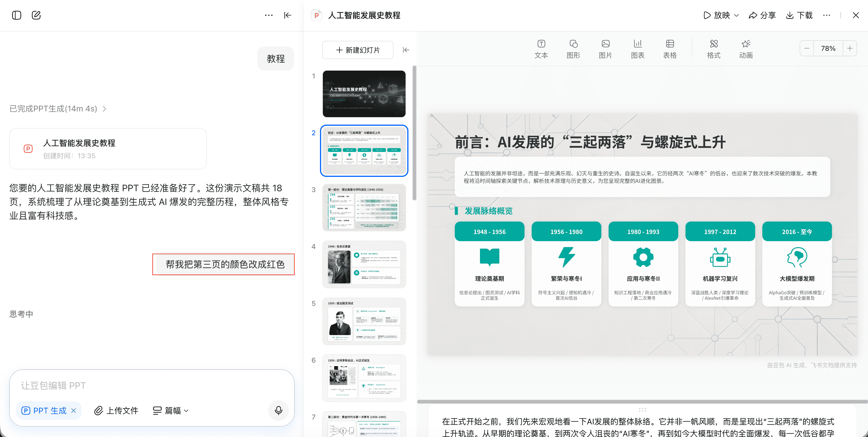Open the 格式 format panel
Screen dimensions: 868x437
pyautogui.click(x=713, y=49)
